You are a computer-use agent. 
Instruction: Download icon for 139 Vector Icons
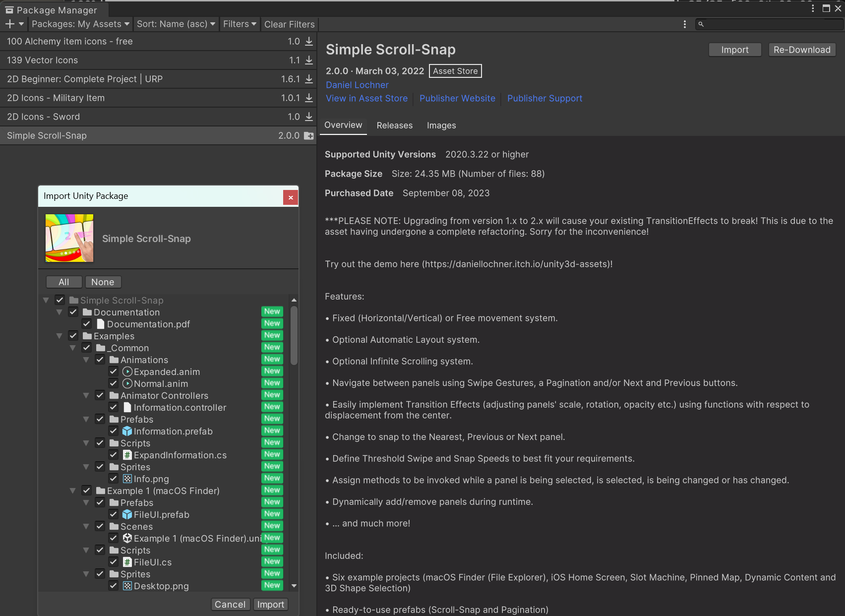[309, 60]
